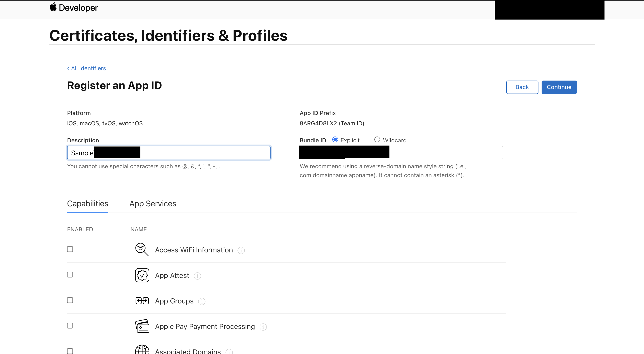This screenshot has width=644, height=354.
Task: Show info for Apple Pay Payment Processing
Action: point(263,327)
